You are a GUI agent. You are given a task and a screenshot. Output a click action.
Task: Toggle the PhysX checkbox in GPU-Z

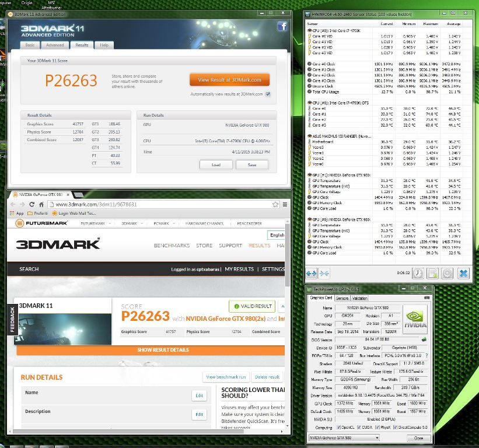pos(377,427)
